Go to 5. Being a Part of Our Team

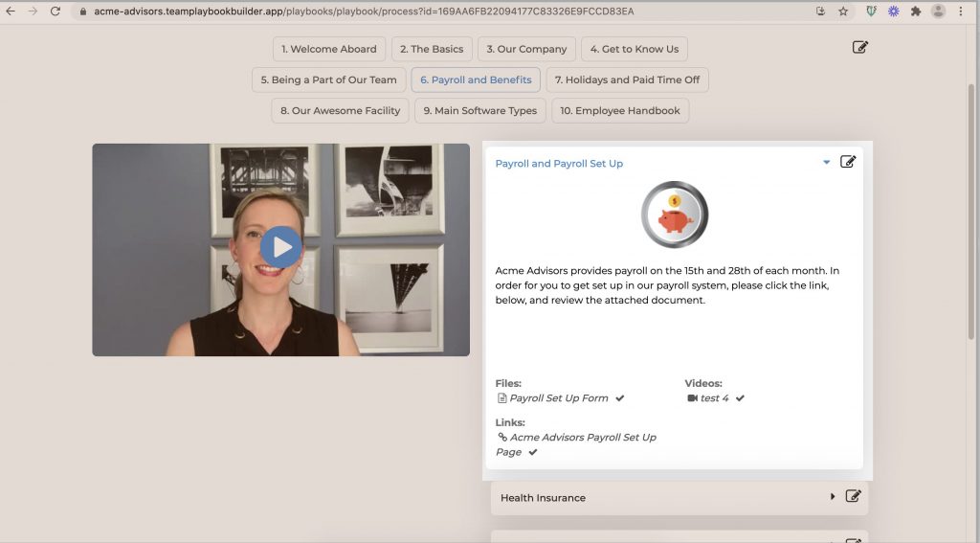point(329,79)
